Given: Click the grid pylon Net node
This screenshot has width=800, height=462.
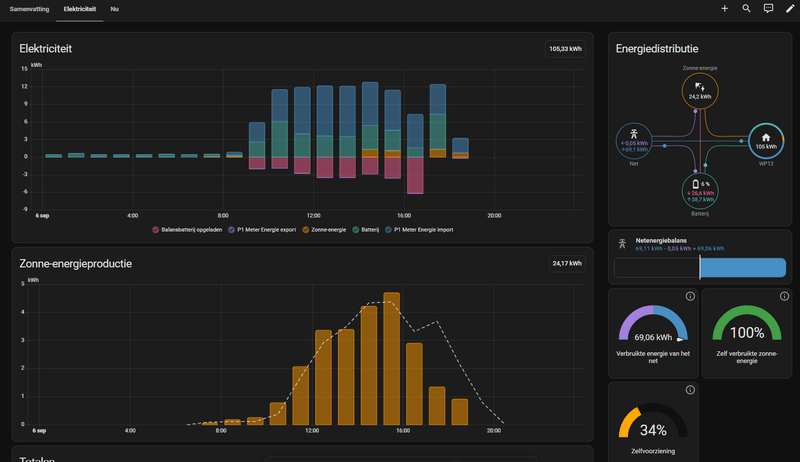Looking at the screenshot, I should [x=634, y=141].
